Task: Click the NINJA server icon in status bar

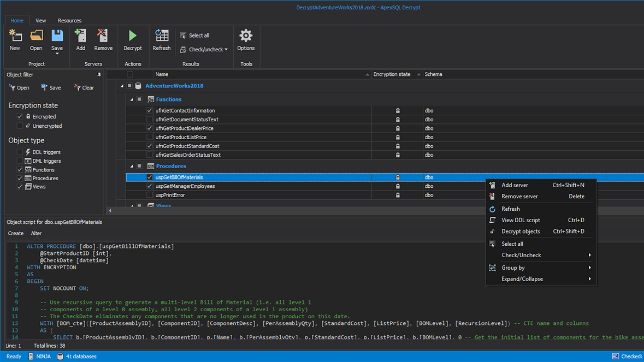Action: click(x=31, y=356)
